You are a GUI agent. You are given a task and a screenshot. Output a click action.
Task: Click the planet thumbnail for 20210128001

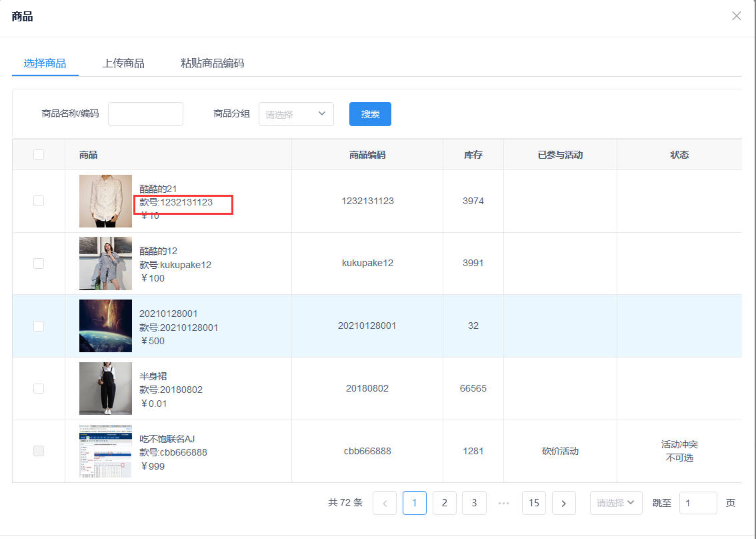pyautogui.click(x=105, y=326)
